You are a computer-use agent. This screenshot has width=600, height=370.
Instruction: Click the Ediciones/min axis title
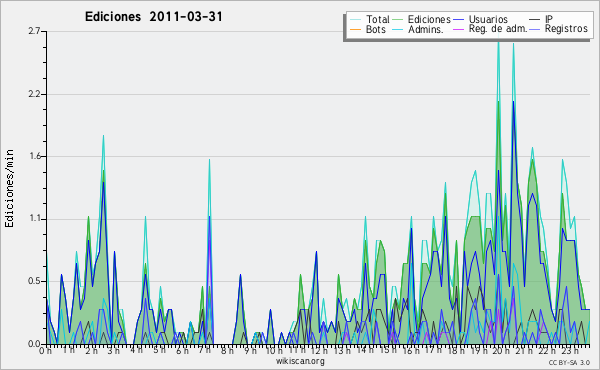click(x=9, y=188)
